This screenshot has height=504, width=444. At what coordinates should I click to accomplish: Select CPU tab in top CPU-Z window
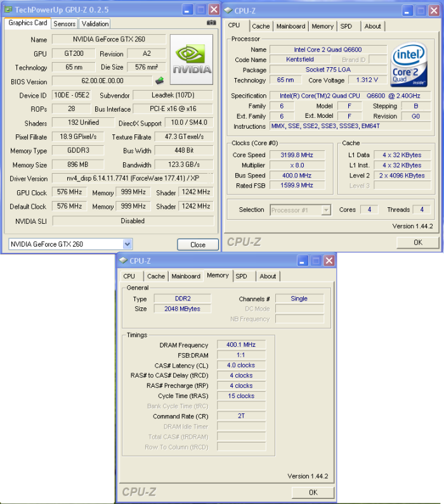(x=234, y=25)
